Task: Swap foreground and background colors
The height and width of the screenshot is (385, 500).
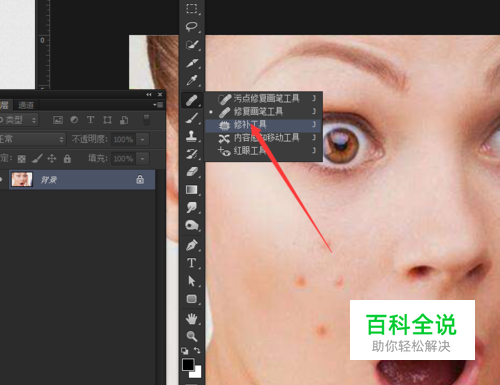Action: pyautogui.click(x=197, y=350)
